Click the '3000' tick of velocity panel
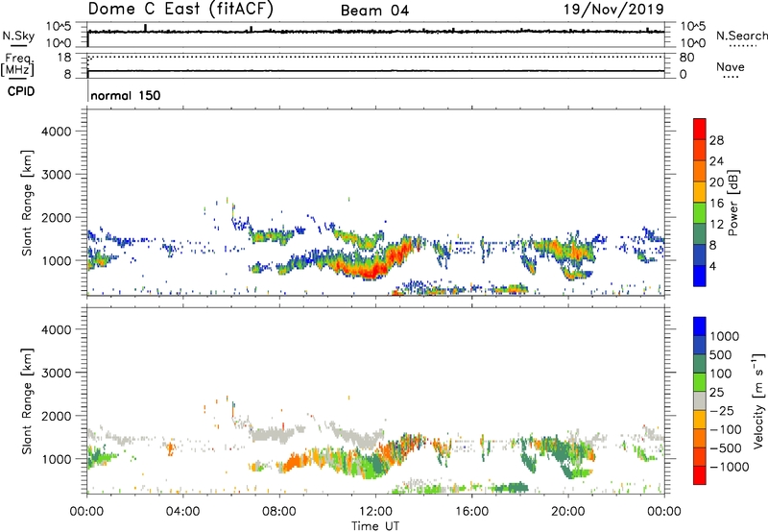This screenshot has width=768, height=532. (56, 373)
